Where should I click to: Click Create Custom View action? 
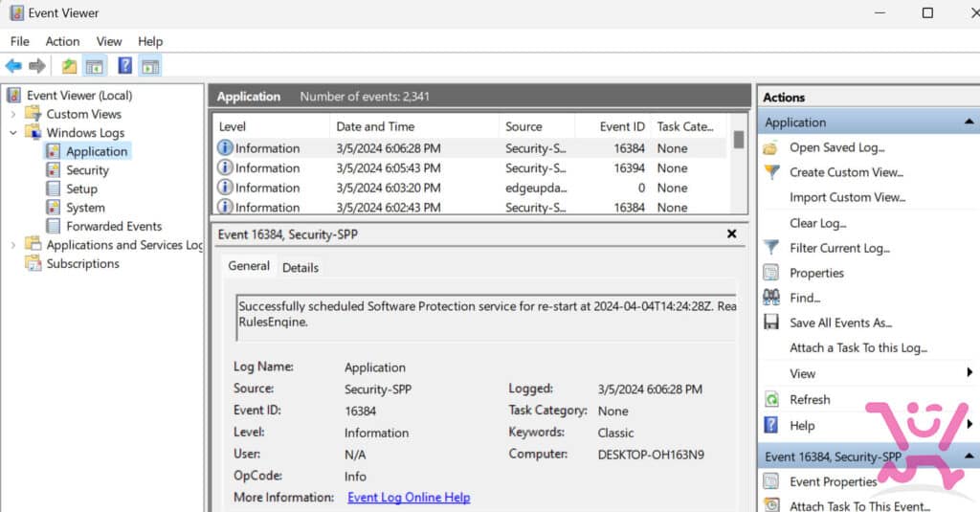point(846,172)
